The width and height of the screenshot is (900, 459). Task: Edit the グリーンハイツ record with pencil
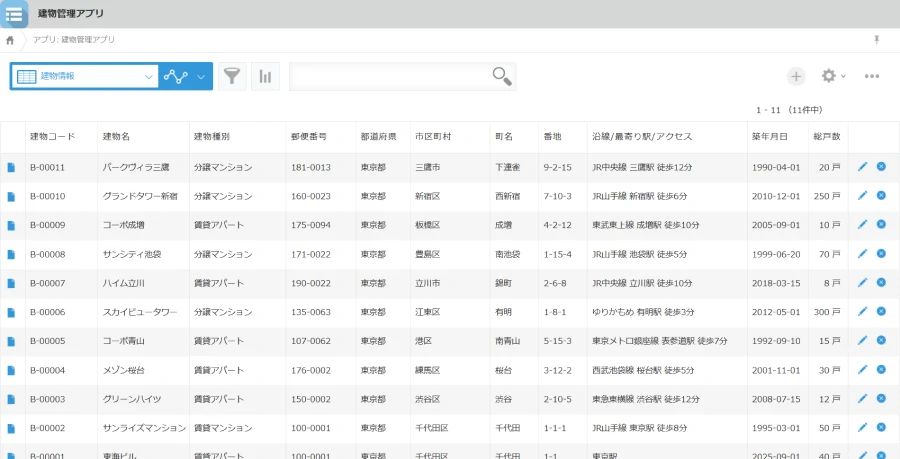point(862,398)
